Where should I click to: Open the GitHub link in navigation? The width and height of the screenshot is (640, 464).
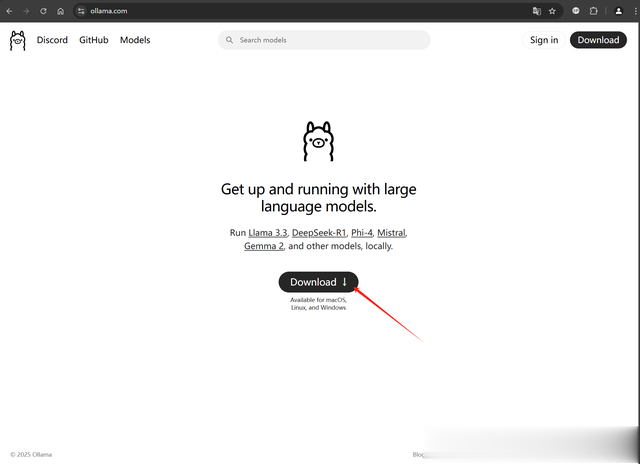pos(94,40)
